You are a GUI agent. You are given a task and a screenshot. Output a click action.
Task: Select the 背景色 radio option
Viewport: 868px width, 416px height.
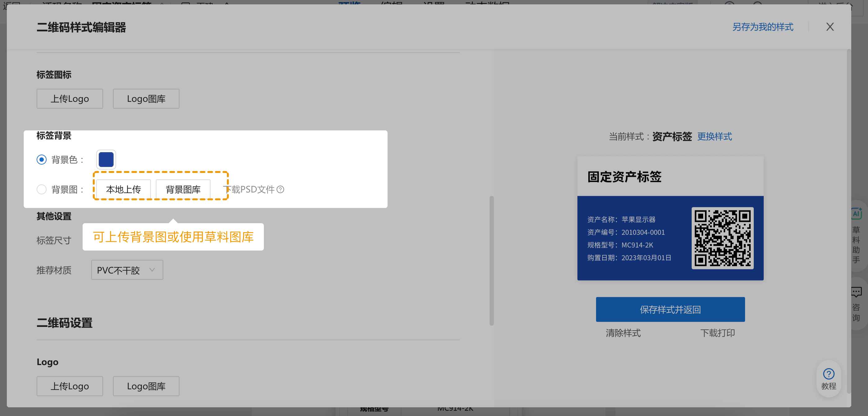tap(42, 160)
